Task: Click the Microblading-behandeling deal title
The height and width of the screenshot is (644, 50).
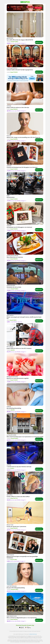Action: tap(14, 408)
